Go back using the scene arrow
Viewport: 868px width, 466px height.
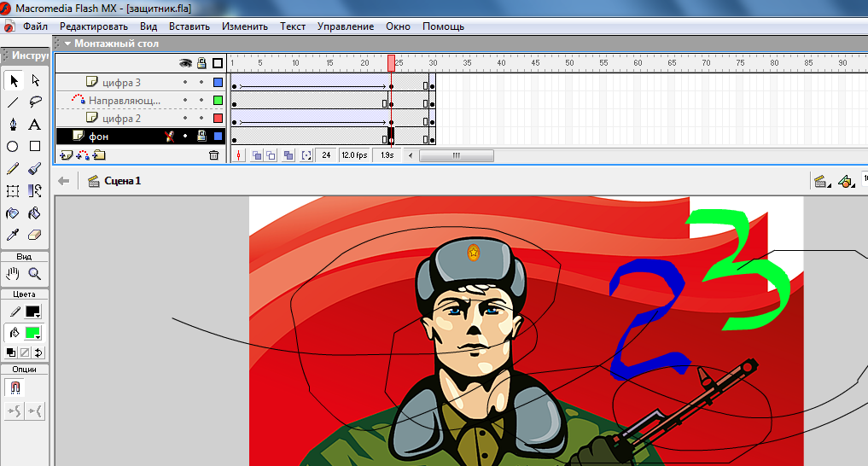pos(64,181)
